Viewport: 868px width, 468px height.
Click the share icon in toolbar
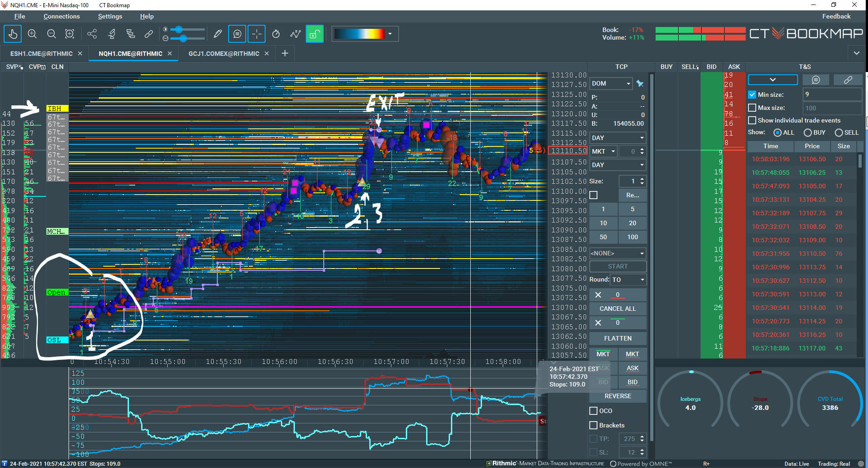pyautogui.click(x=92, y=34)
